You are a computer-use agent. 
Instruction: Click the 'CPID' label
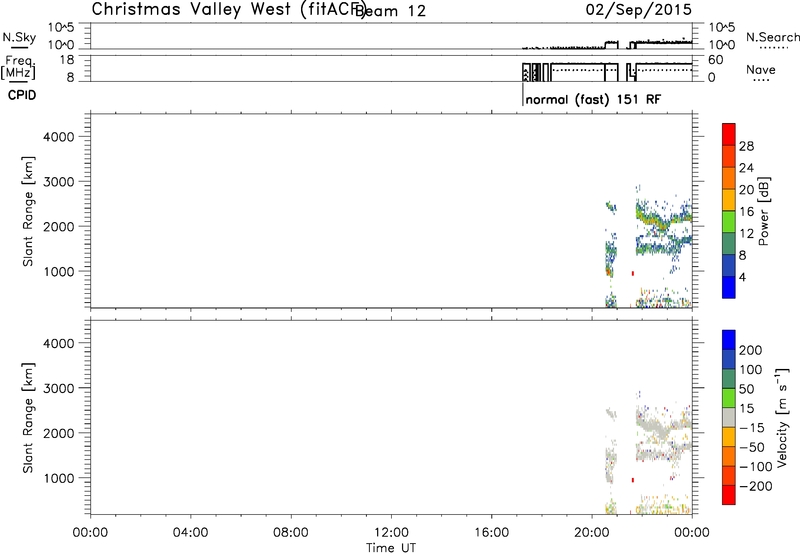point(22,95)
